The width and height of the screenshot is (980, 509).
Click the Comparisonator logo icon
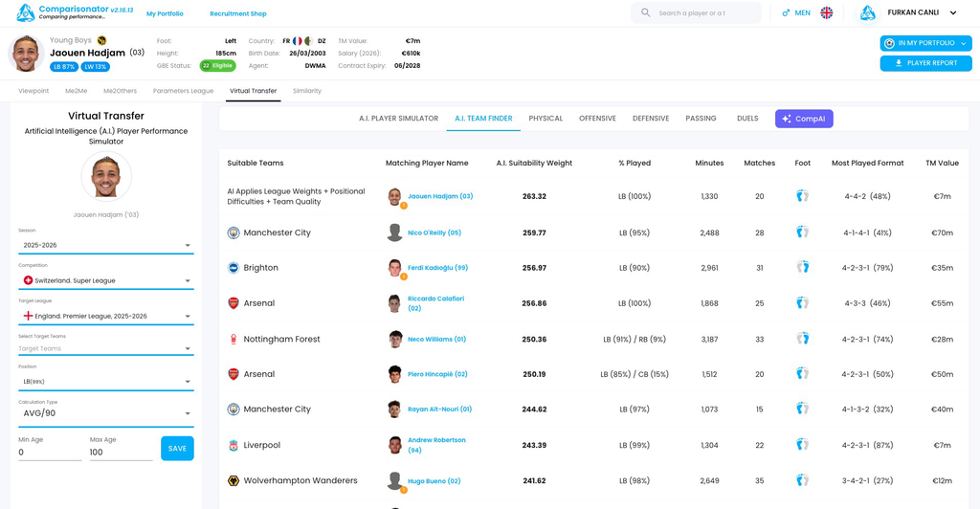point(25,12)
